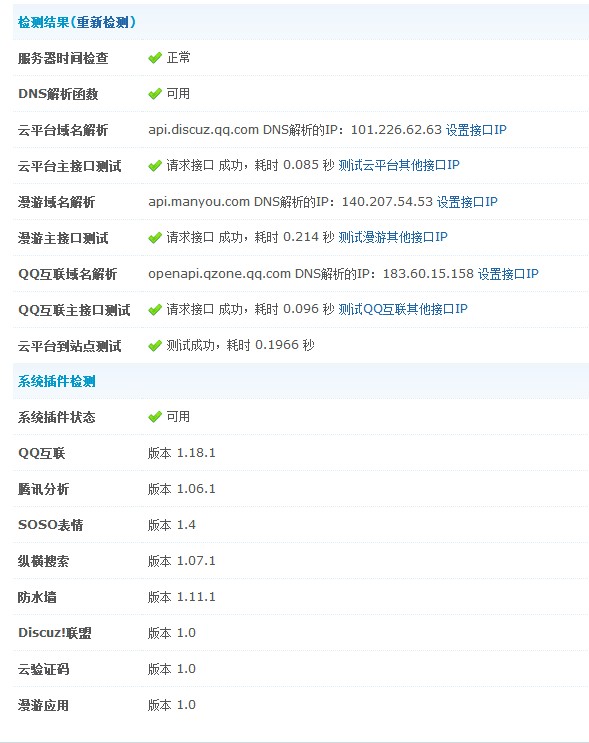Select the QQ互联域名解析 label
589x743 pixels.
67,274
